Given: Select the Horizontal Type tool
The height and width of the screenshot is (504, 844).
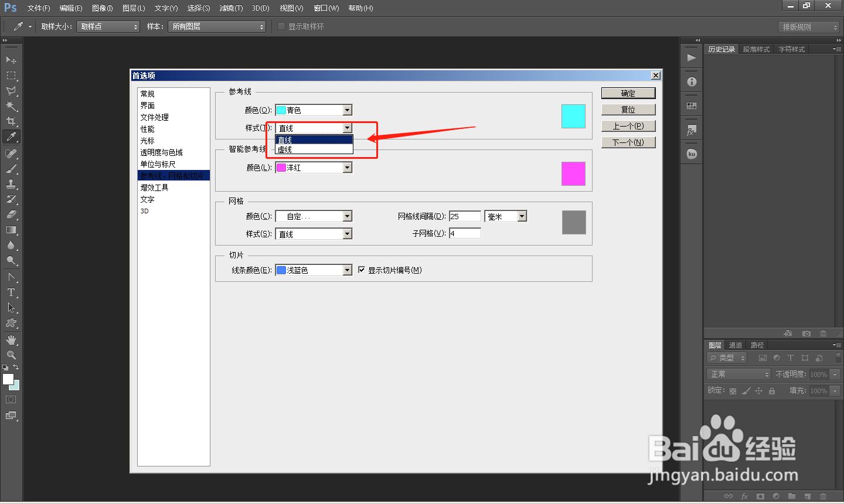Looking at the screenshot, I should pos(11,292).
